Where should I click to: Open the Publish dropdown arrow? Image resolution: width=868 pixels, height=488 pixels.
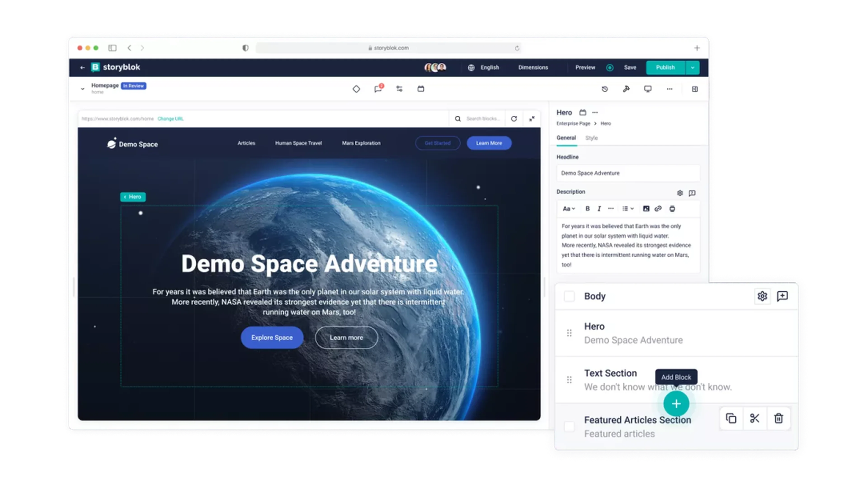[693, 67]
